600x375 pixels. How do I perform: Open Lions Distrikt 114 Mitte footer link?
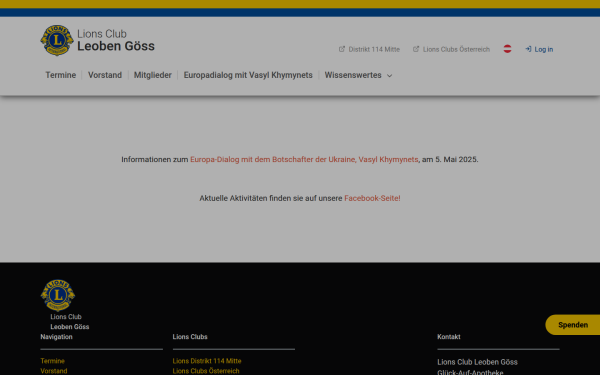coord(207,361)
